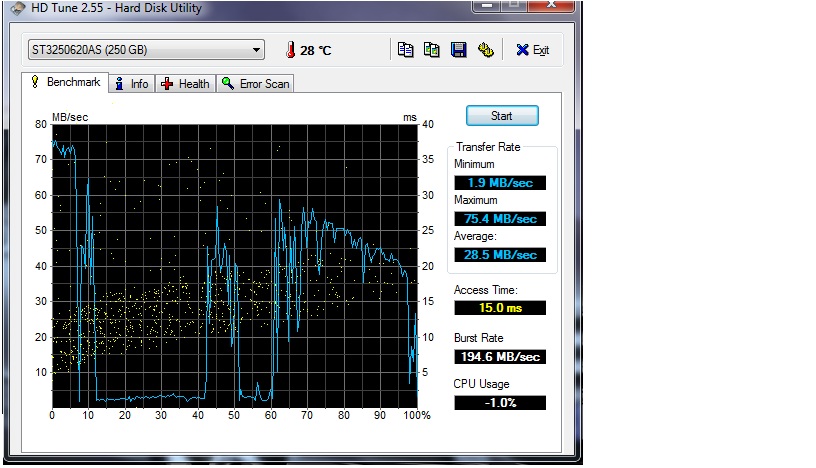816x468 pixels.
Task: Save screenshot floppy disk icon
Action: coord(458,50)
